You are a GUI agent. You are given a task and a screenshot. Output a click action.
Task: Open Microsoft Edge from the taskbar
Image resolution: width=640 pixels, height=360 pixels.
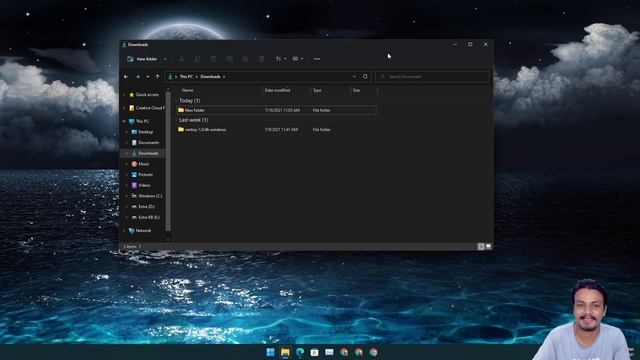point(300,352)
